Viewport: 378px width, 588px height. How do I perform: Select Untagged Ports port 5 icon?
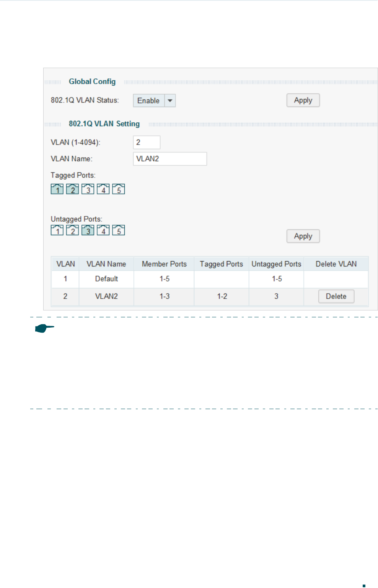118,230
